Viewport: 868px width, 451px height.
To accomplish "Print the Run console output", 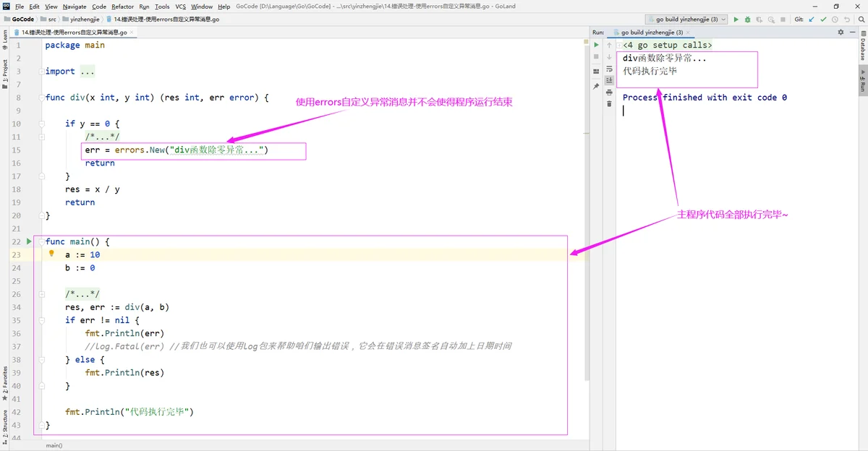I will point(609,93).
